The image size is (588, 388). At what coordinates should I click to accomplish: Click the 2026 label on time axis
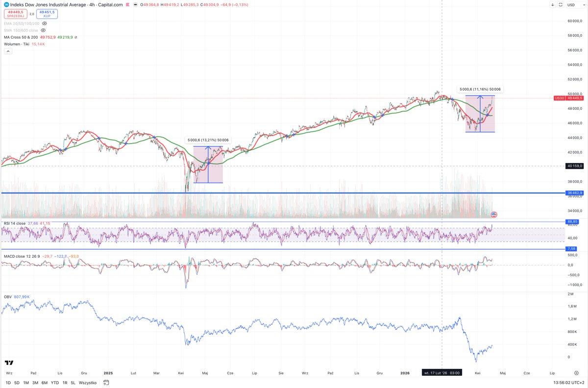[x=405, y=373]
